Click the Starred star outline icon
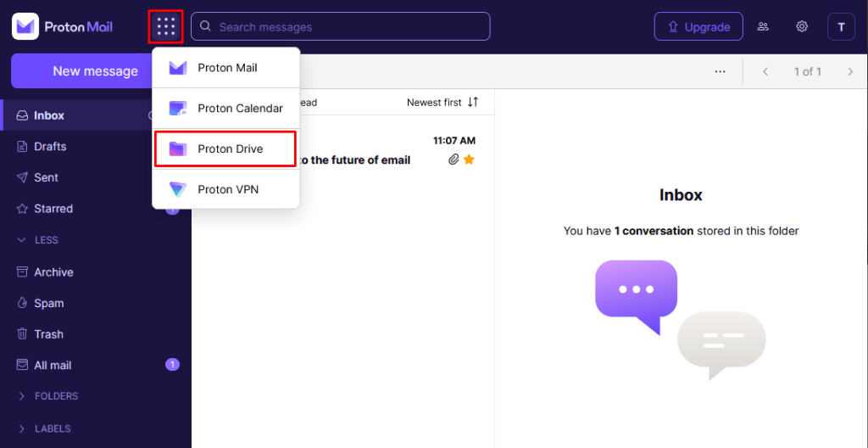This screenshot has height=448, width=868. (x=22, y=209)
